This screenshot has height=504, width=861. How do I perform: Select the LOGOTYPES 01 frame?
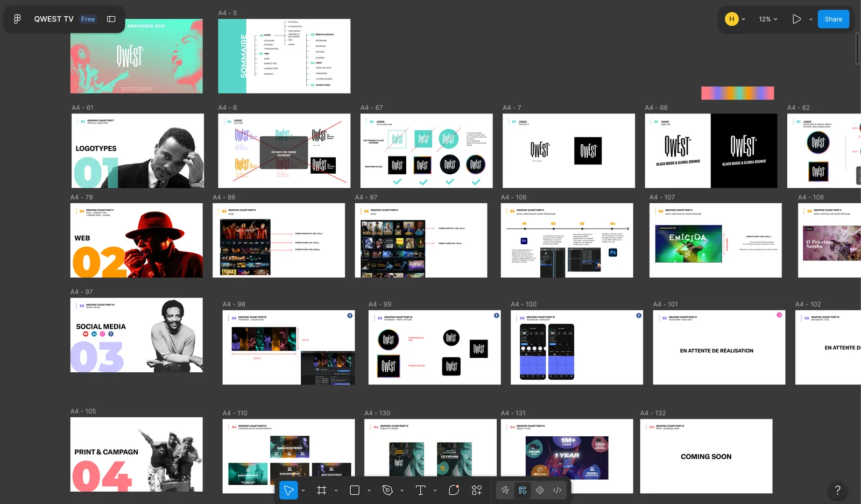pos(137,151)
